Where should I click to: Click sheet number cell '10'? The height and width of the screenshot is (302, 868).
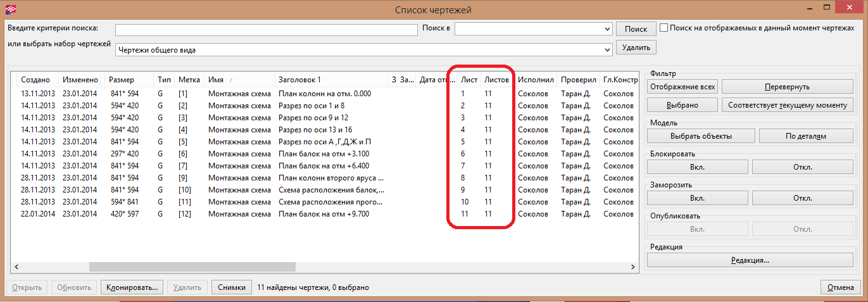click(x=464, y=202)
